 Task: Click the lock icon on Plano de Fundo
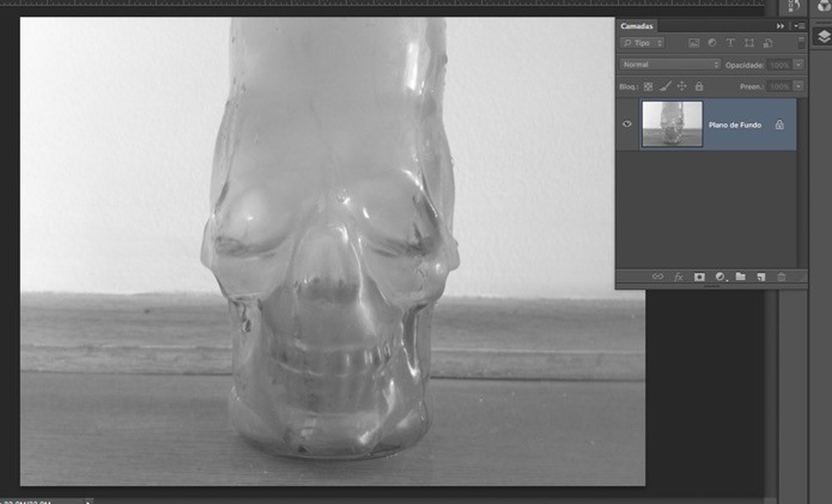(x=779, y=124)
